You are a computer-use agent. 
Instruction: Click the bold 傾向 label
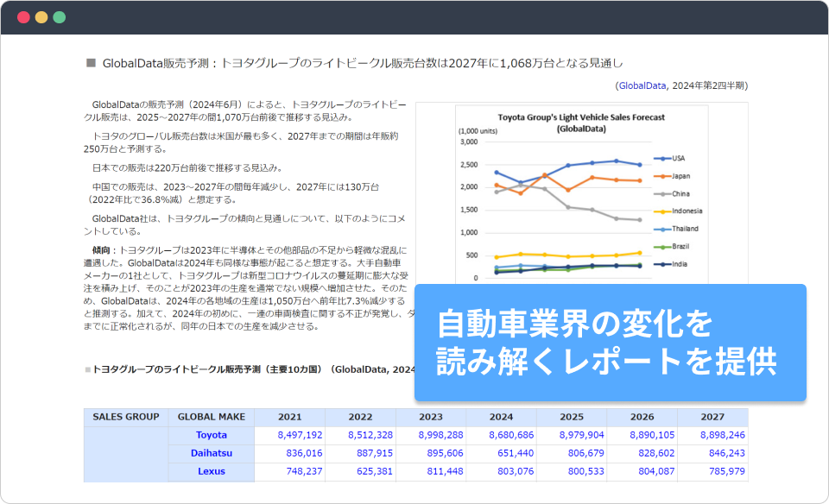coord(101,250)
